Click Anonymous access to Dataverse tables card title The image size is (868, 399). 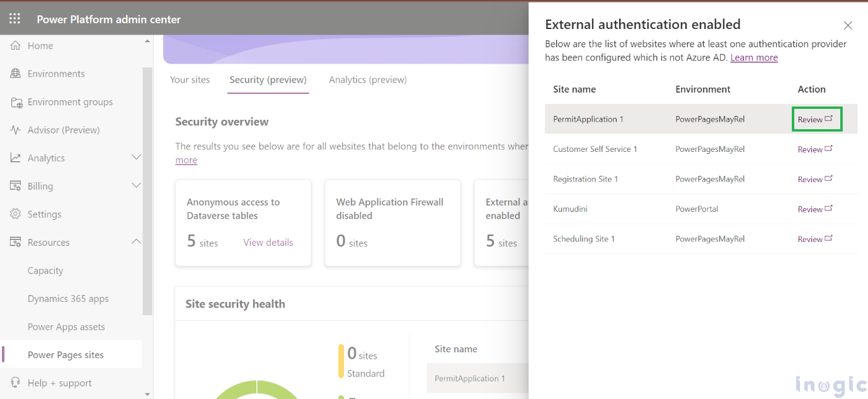(233, 209)
